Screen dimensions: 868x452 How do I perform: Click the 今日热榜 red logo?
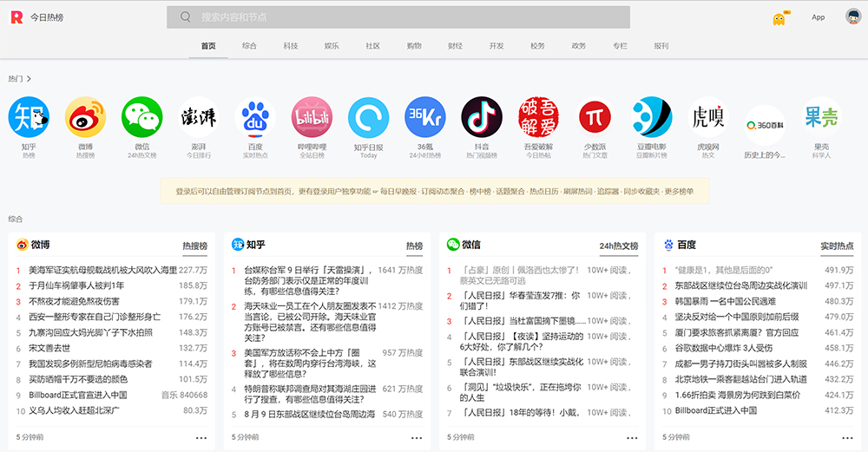[16, 17]
